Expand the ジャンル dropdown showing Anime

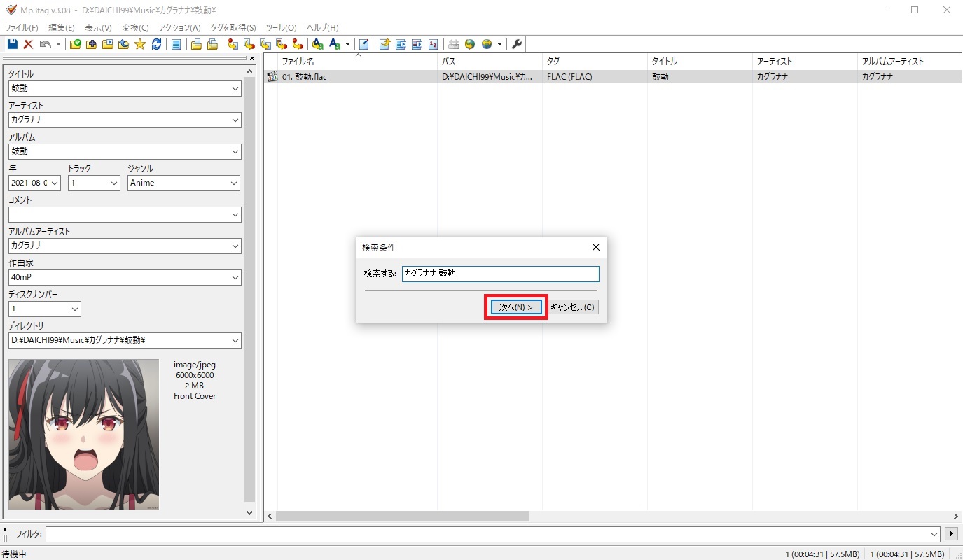pyautogui.click(x=234, y=183)
